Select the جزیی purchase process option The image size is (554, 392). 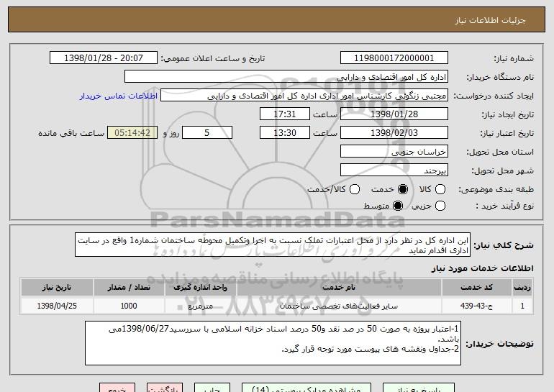pyautogui.click(x=440, y=206)
